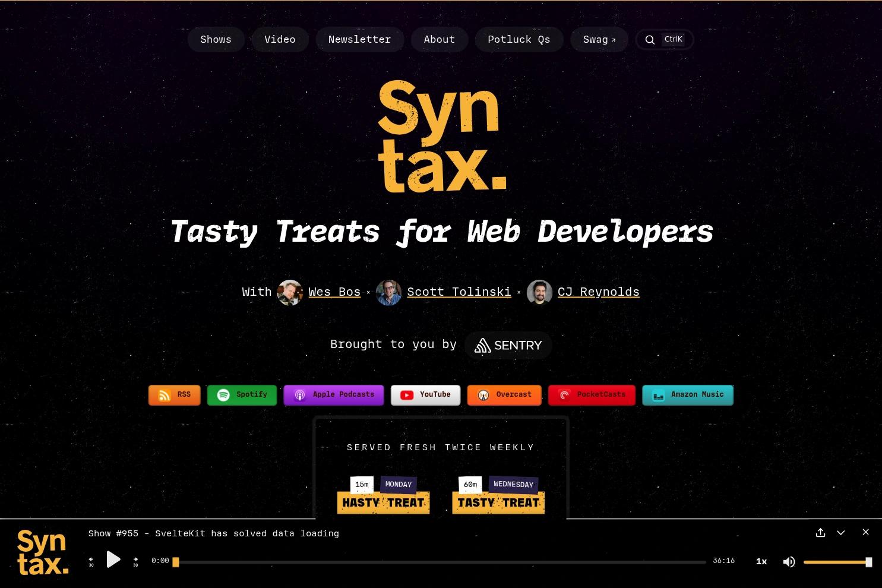Seek along the episode progress bar
Screen dimensions: 882x588
440,562
